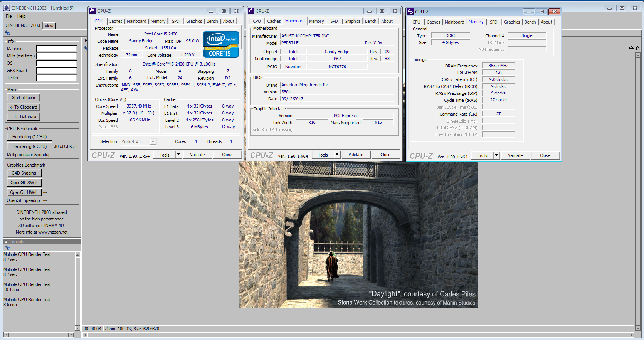
Task: Select the CINEBENCH 2003 tab
Action: coord(23,25)
